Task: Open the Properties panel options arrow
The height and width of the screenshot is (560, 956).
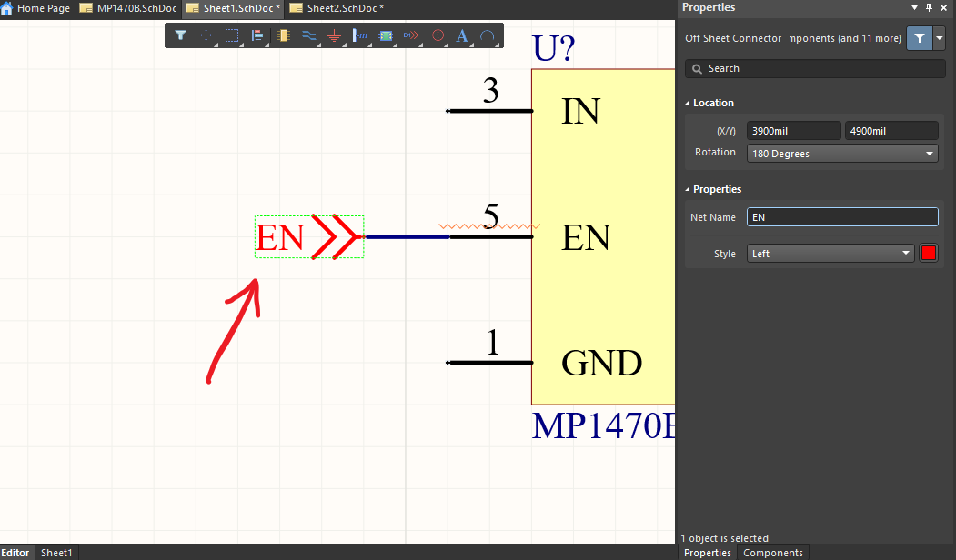Action: tap(914, 7)
